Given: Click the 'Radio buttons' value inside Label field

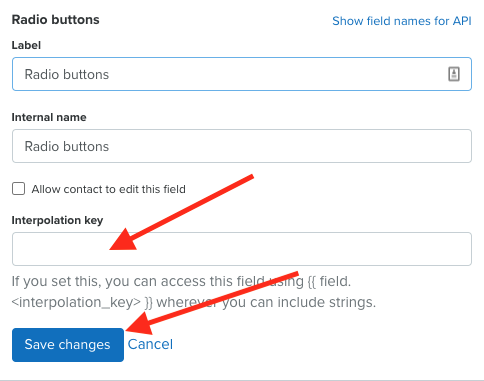Looking at the screenshot, I should click(67, 74).
